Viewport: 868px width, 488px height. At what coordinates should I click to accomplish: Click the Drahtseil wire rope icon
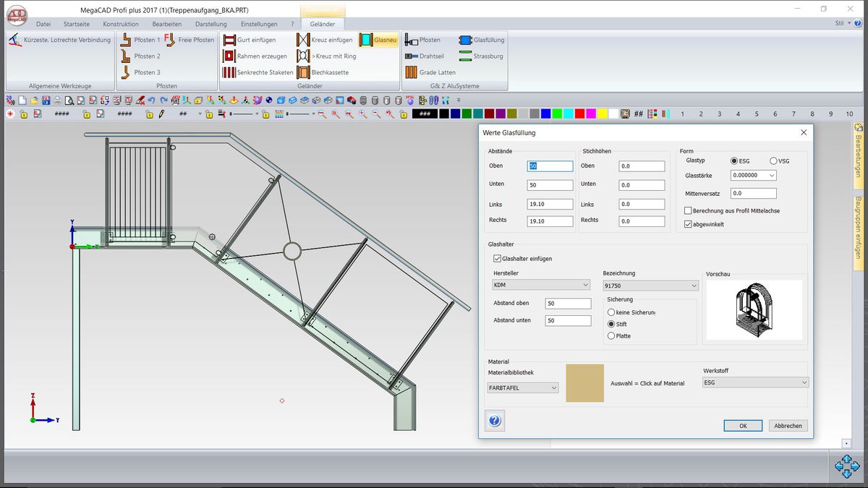pyautogui.click(x=412, y=56)
